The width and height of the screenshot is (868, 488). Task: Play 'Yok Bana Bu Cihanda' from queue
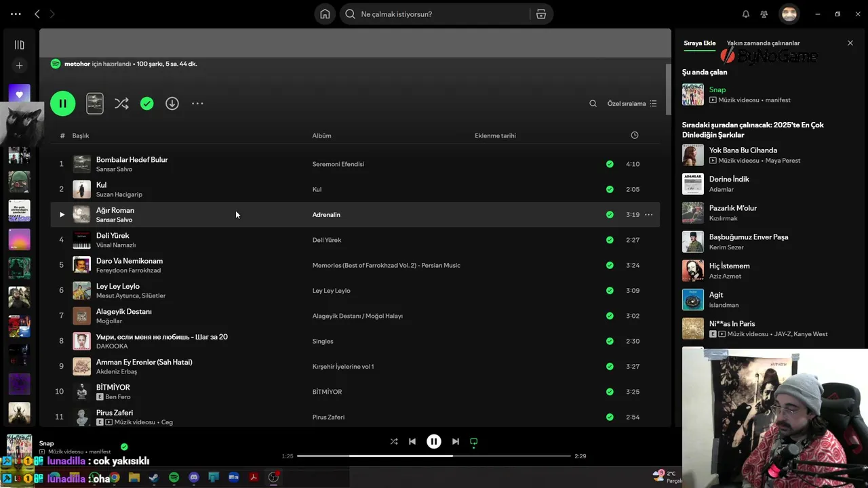click(765, 155)
